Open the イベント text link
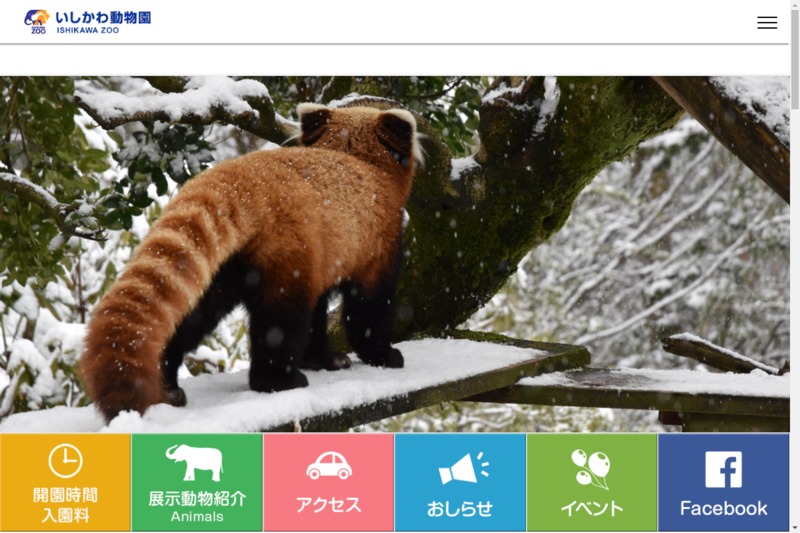 coord(592,508)
